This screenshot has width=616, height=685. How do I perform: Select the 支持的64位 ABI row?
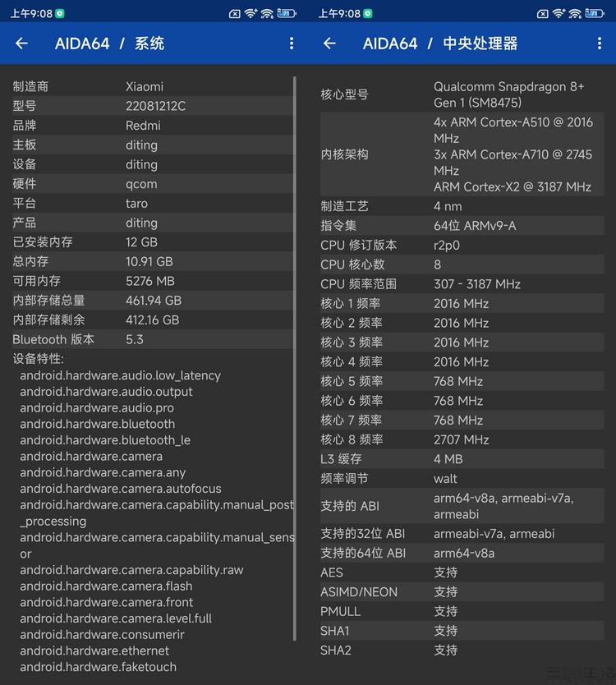click(462, 553)
